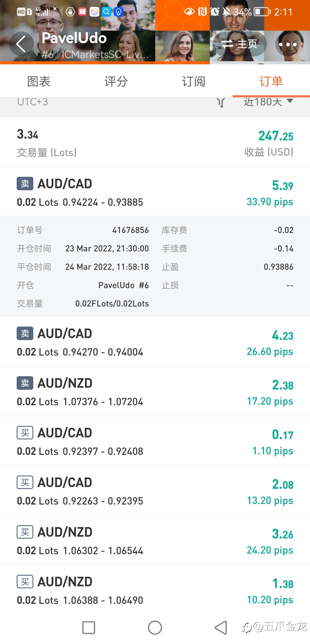Open the 近180天 time range dropdown

point(268,102)
